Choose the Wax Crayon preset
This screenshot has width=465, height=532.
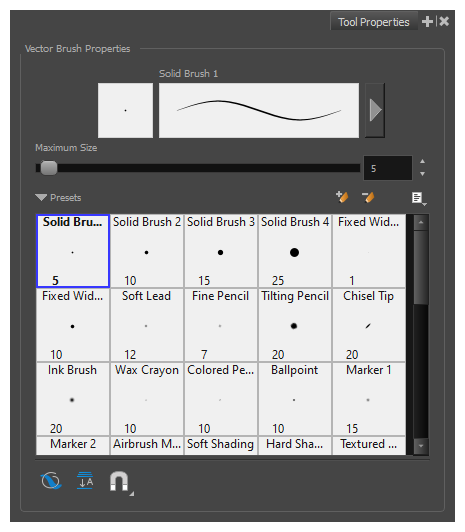pyautogui.click(x=147, y=399)
